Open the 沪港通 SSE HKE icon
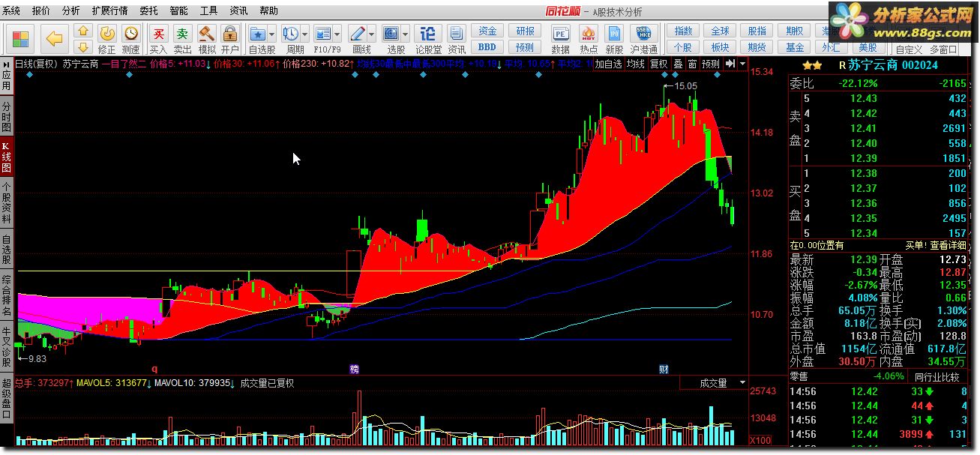 click(643, 34)
